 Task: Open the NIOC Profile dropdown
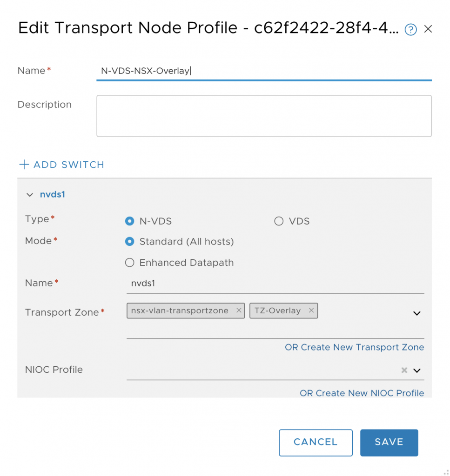[417, 370]
